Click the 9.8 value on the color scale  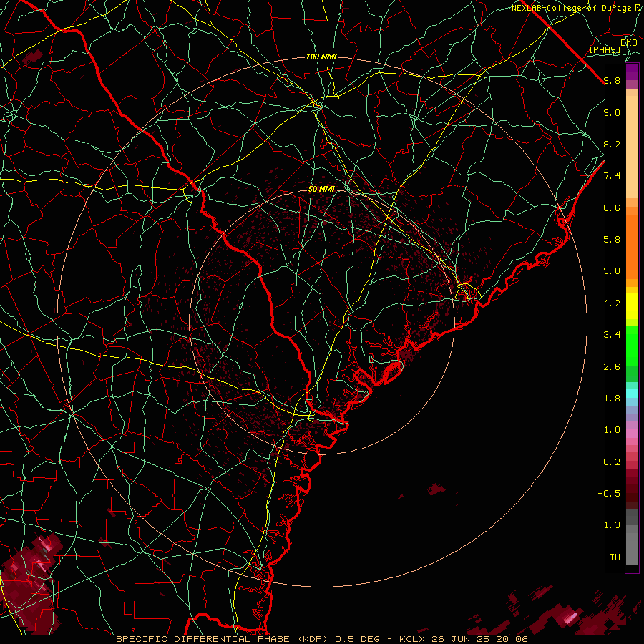pos(612,80)
